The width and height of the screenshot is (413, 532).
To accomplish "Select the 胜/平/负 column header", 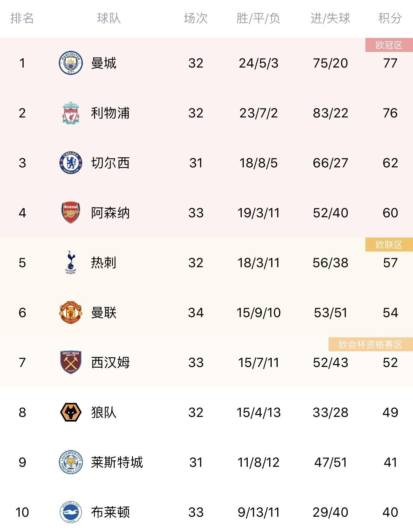I will (258, 18).
